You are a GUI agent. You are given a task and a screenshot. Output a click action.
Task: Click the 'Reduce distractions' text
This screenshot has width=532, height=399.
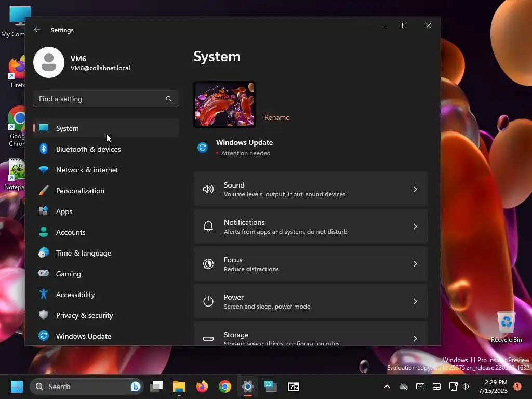coord(251,269)
